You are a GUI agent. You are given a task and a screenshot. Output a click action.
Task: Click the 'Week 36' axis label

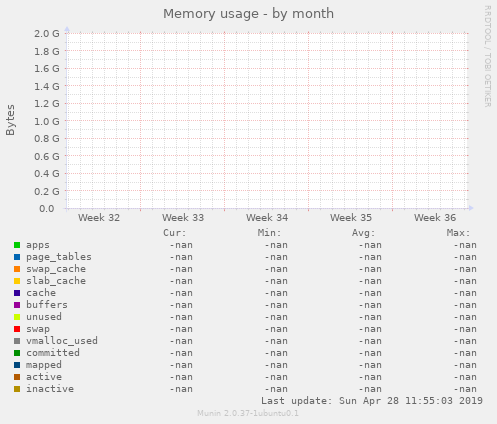(435, 218)
